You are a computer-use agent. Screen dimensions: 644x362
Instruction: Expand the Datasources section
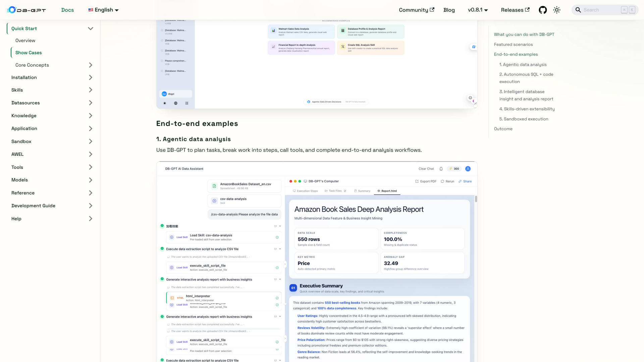pyautogui.click(x=90, y=103)
